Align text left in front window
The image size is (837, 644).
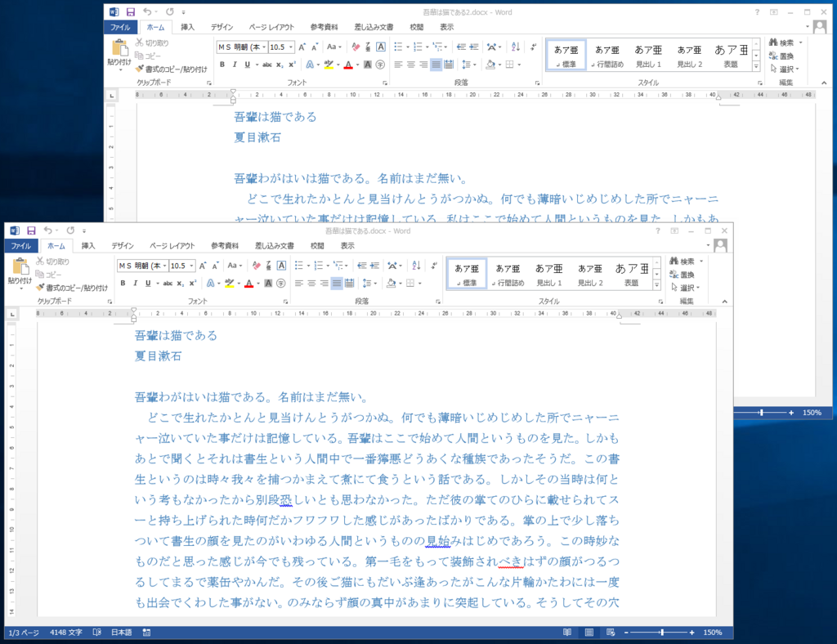pyautogui.click(x=299, y=284)
